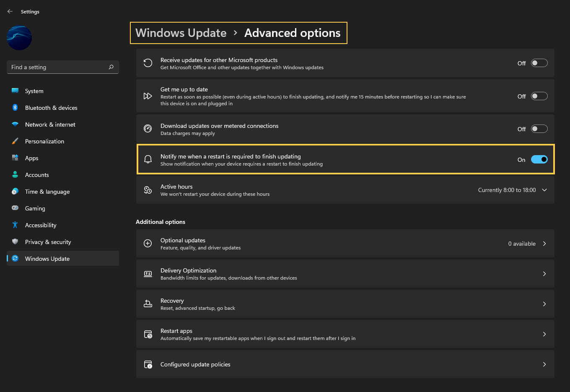
Task: Click the Time & language globe icon
Action: pyautogui.click(x=15, y=191)
